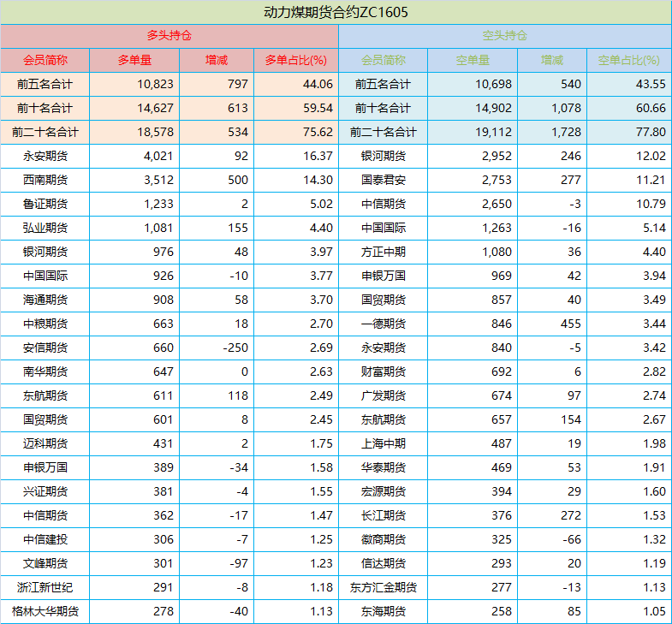Select the member name 西南期货
Screen dimensions: 672x624
click(45, 180)
